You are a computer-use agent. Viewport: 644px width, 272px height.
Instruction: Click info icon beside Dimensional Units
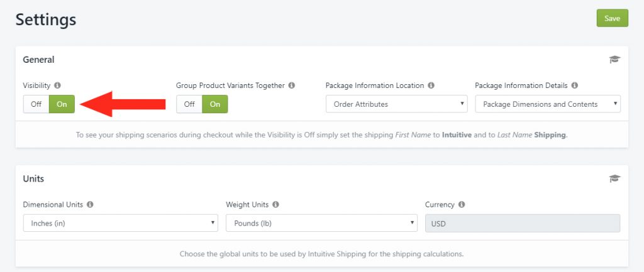[x=90, y=204]
